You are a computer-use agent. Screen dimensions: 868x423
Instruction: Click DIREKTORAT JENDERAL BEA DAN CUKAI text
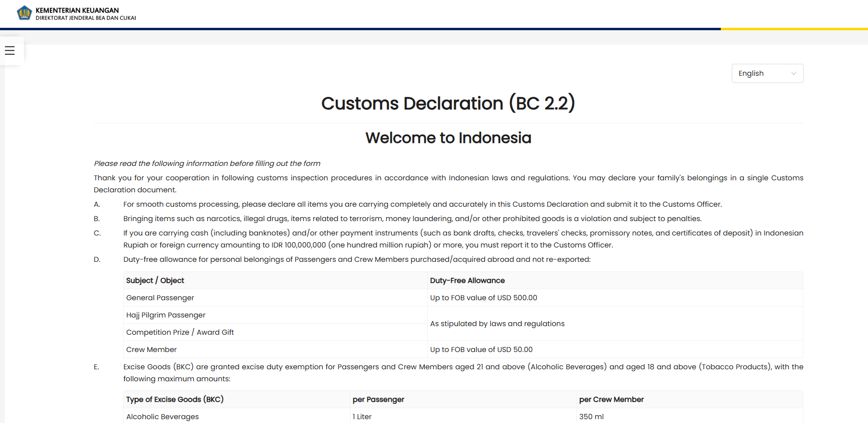pyautogui.click(x=86, y=18)
